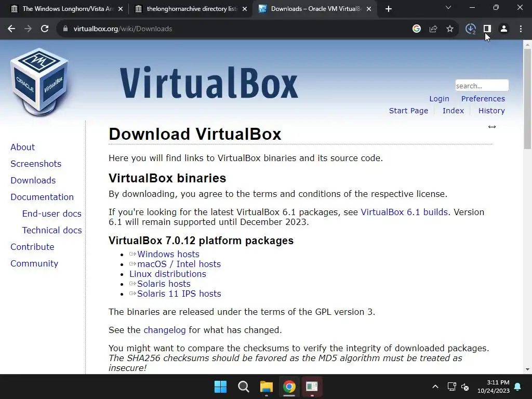532x399 pixels.
Task: Open Documentation in the sidebar
Action: 42,197
